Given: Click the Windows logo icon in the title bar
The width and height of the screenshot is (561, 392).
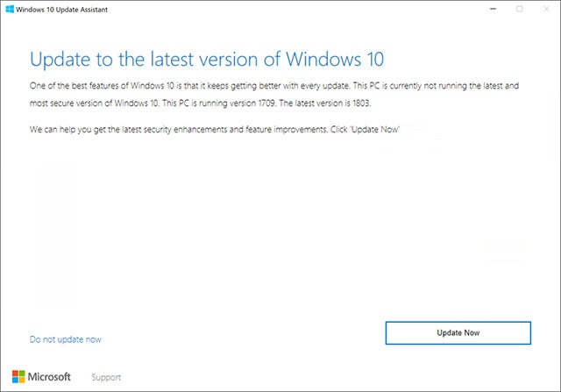Looking at the screenshot, I should [10, 10].
